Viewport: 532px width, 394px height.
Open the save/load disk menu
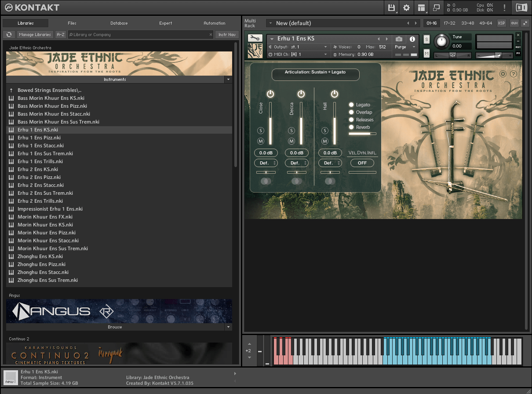[x=392, y=7]
